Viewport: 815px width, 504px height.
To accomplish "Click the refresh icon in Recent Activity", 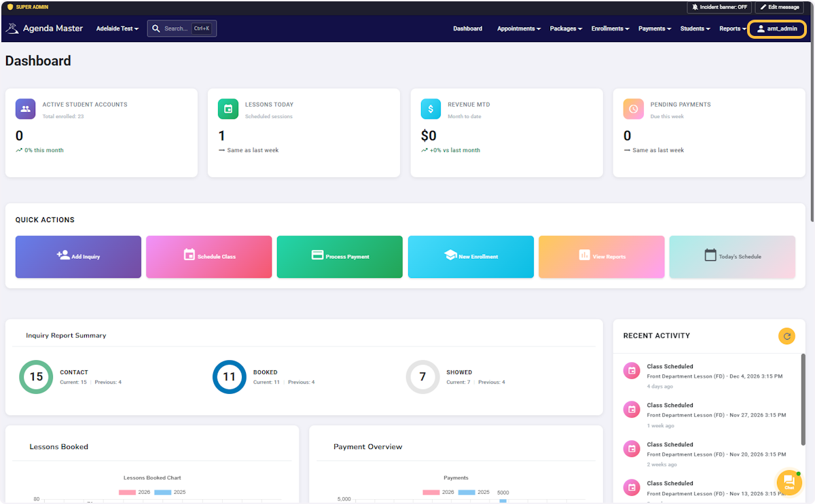I will [x=786, y=336].
